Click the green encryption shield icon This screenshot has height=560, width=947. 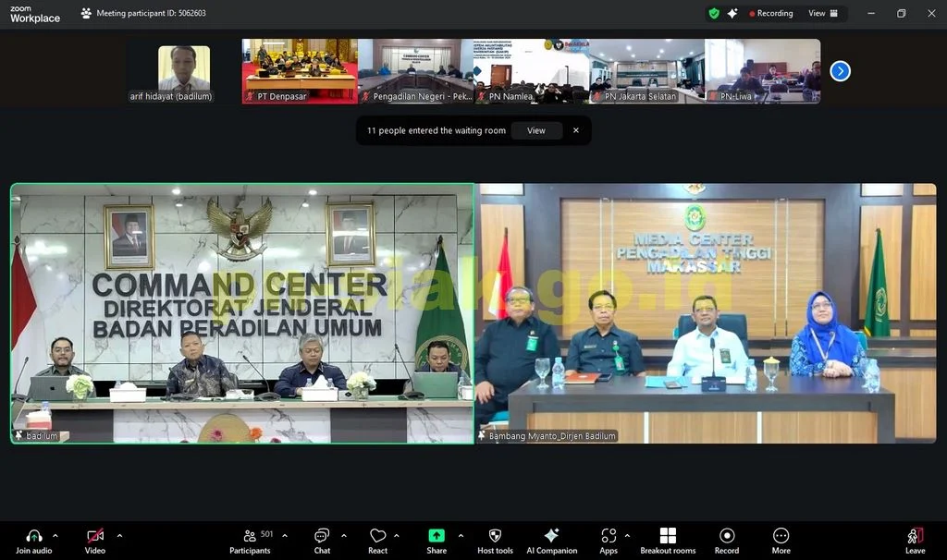pos(714,13)
